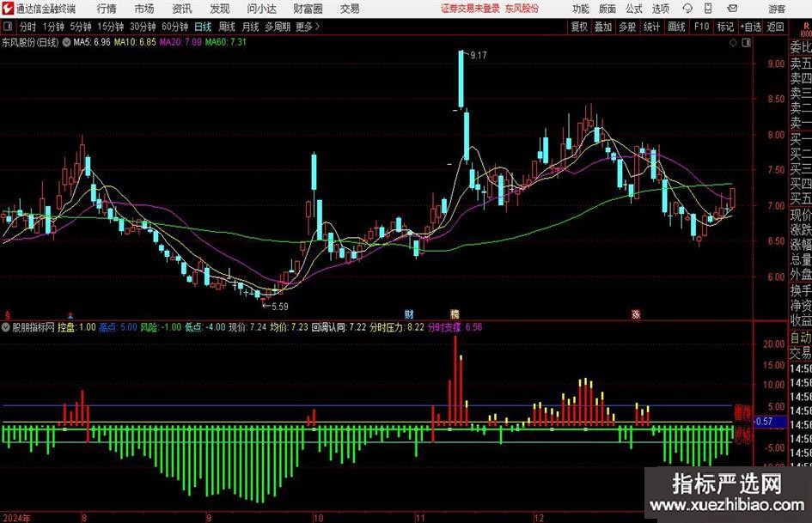This screenshot has width=812, height=523.
Task: Switch to 分时 intraday chart
Action: [27, 27]
